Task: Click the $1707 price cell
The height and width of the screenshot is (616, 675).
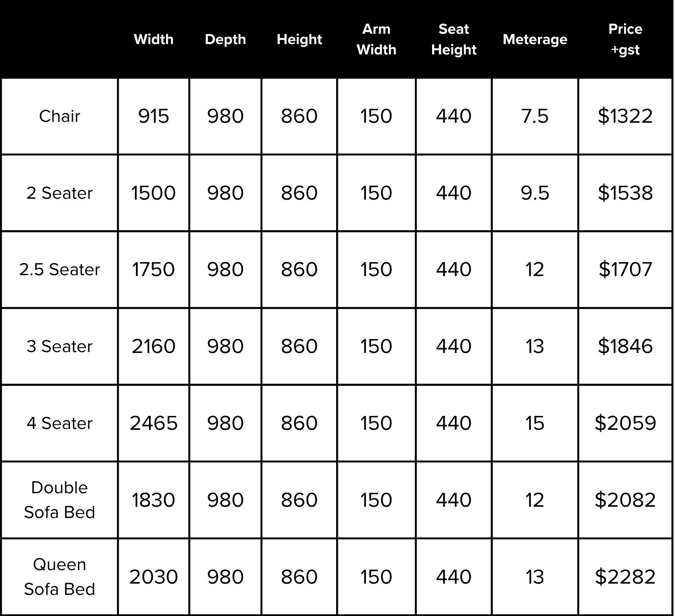Action: click(625, 269)
